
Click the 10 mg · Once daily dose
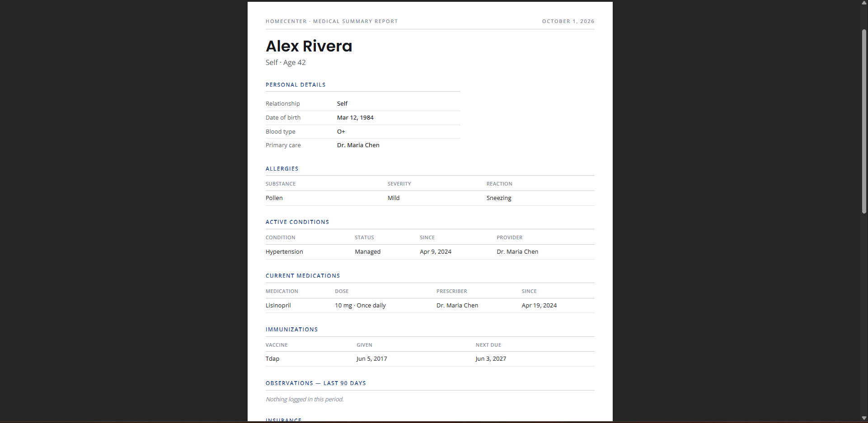(x=360, y=305)
